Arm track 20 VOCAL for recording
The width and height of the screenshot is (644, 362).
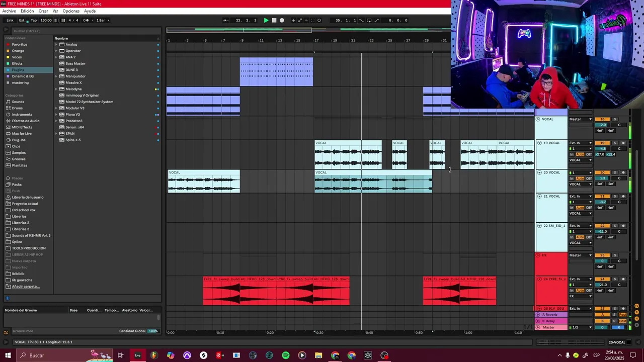[623, 172]
